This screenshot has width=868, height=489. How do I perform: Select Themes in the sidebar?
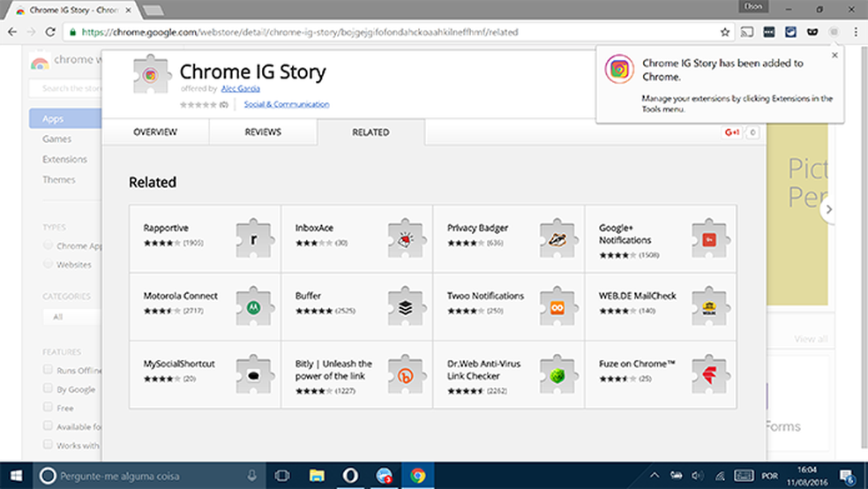pos(59,180)
